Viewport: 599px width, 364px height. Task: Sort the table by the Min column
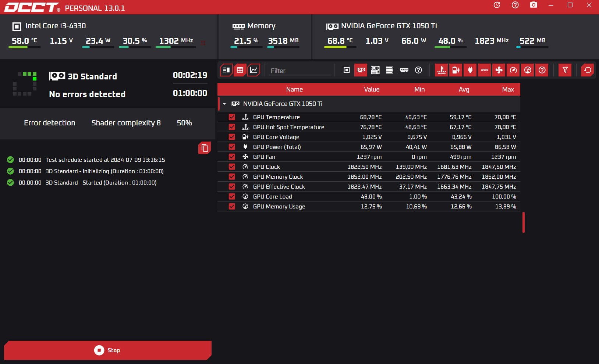[419, 89]
